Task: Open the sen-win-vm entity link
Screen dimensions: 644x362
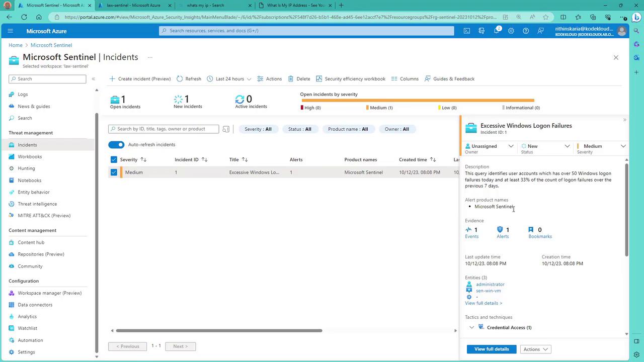Action: [x=488, y=291]
